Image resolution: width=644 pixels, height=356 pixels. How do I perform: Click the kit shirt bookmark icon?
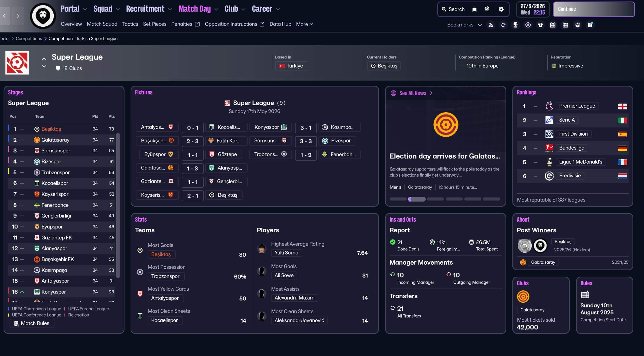[540, 25]
